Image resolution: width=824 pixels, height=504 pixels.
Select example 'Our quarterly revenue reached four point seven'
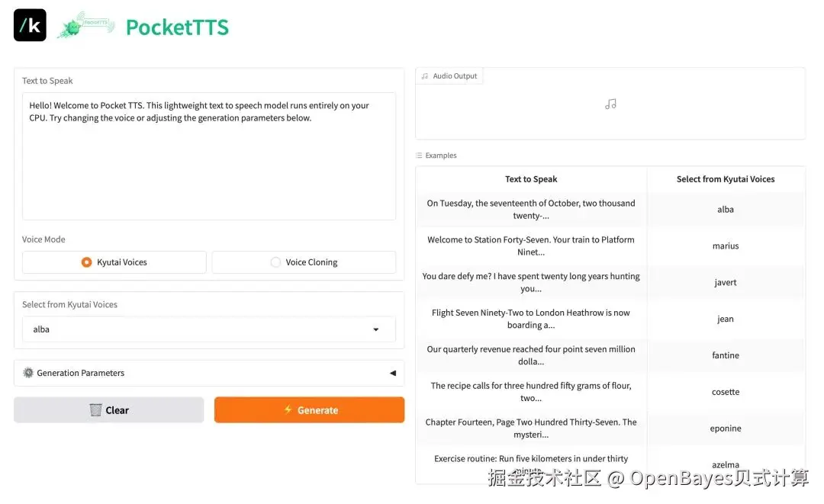click(x=531, y=355)
